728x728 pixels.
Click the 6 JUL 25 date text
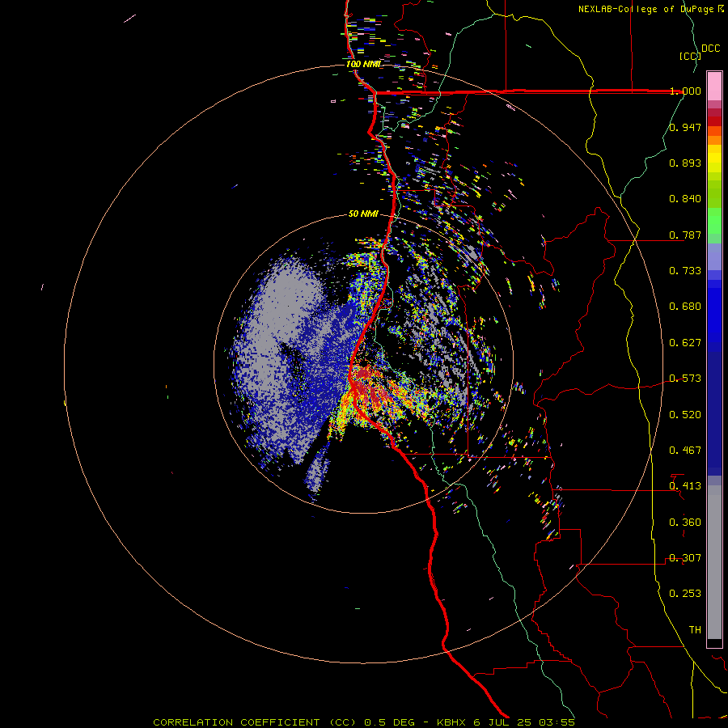[x=502, y=722]
